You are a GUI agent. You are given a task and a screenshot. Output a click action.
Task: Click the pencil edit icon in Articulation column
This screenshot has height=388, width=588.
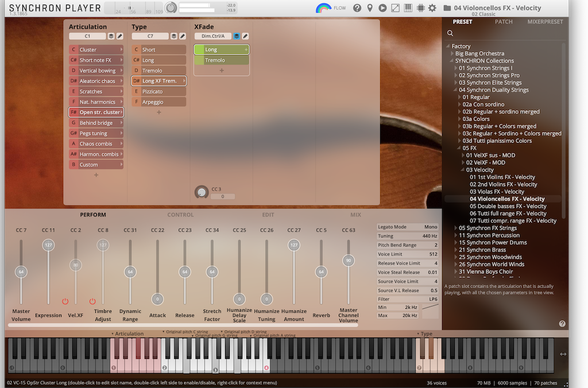tap(120, 36)
